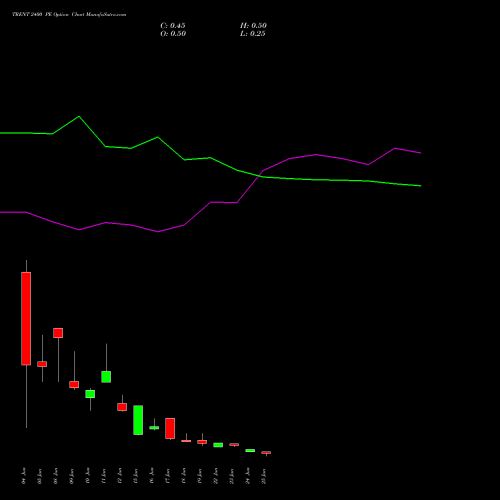500x500 pixels.
Task: Click the '17' date label on the axis
Action: coord(168,476)
